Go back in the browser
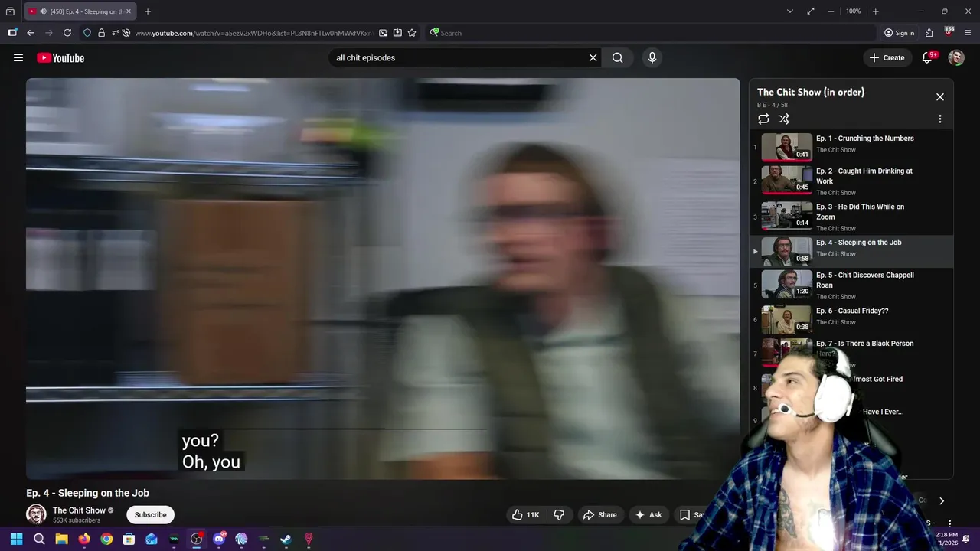This screenshot has height=551, width=980. [31, 33]
